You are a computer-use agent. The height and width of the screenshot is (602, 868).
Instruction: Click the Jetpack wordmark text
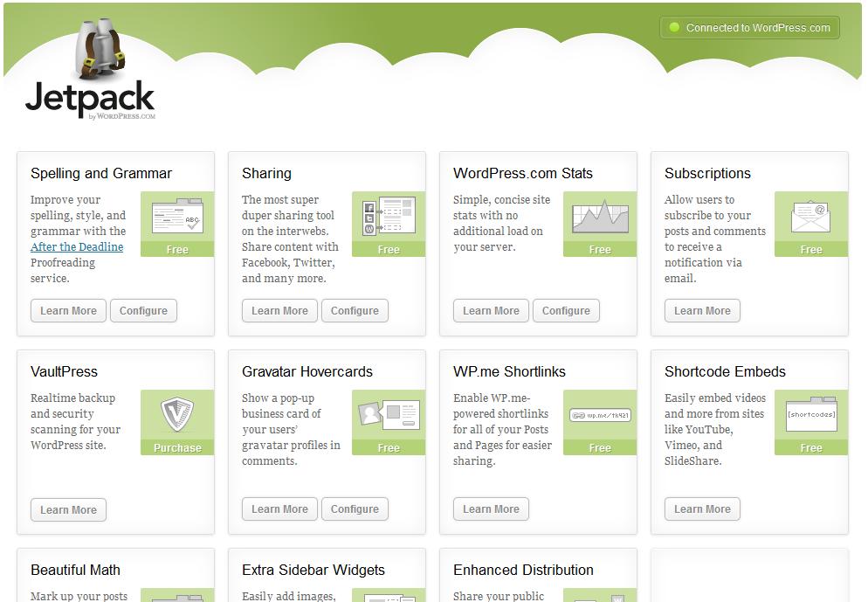click(90, 98)
